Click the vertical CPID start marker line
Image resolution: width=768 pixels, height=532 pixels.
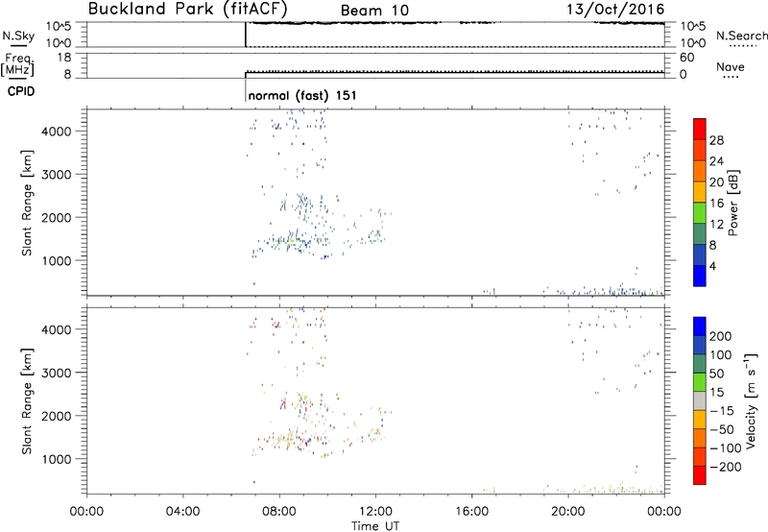[246, 90]
